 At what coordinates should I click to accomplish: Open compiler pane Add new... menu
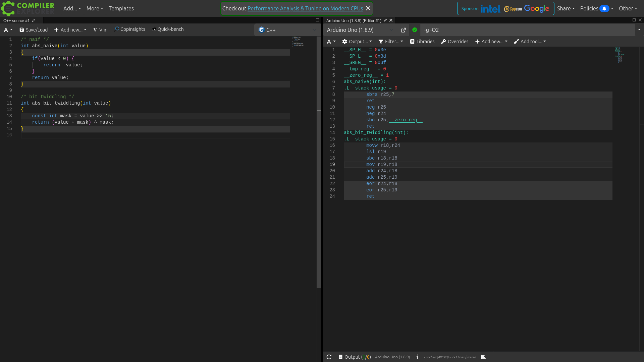click(491, 42)
